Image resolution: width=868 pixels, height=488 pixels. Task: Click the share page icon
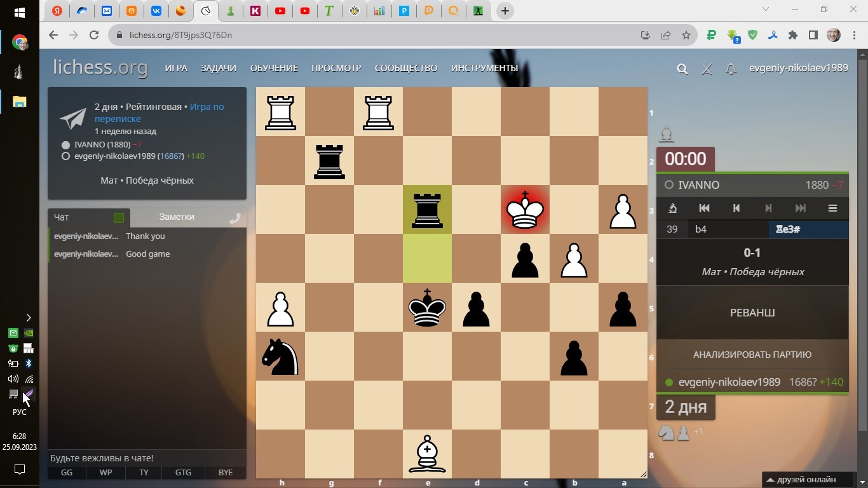(666, 36)
